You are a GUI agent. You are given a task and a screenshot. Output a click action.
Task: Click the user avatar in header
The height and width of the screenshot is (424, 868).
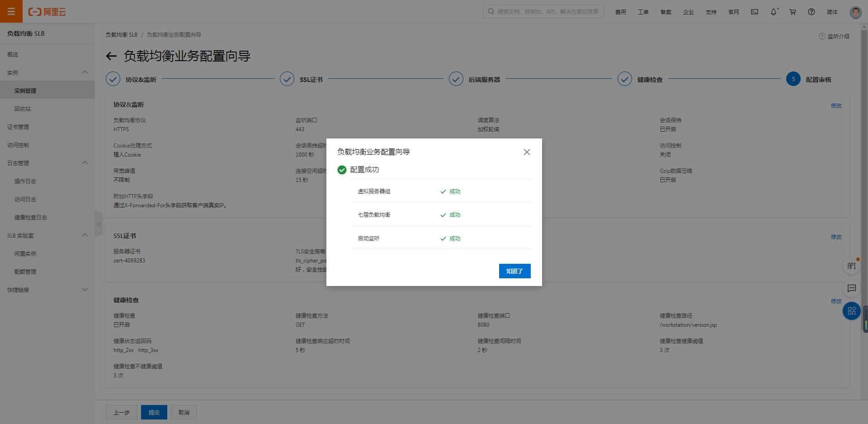coord(855,12)
